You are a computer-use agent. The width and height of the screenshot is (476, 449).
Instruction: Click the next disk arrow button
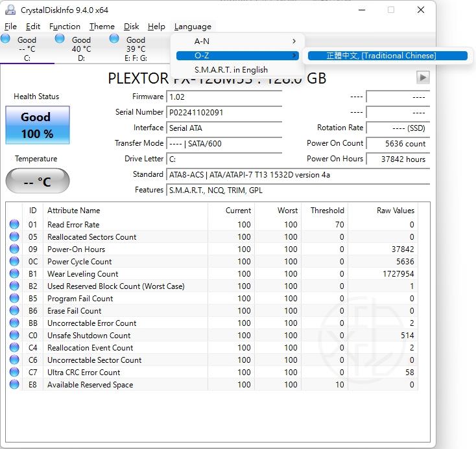tap(423, 78)
